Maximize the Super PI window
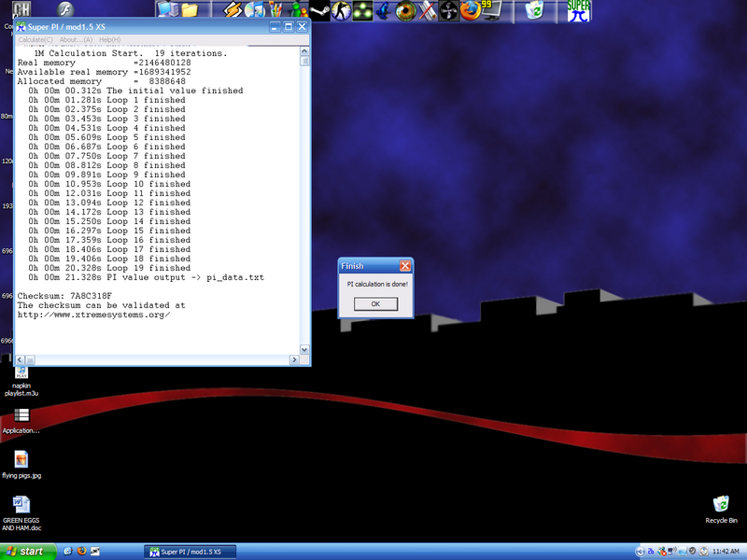 click(x=289, y=27)
